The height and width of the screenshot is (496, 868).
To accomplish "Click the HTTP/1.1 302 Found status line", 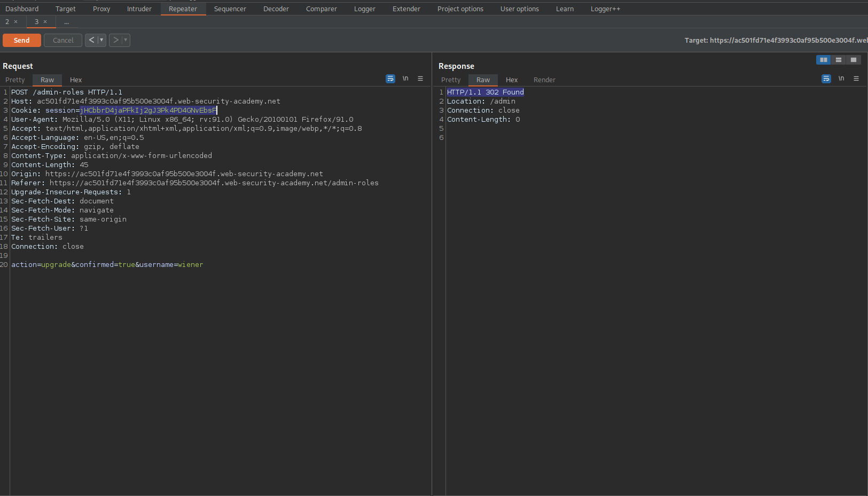I will (x=486, y=92).
